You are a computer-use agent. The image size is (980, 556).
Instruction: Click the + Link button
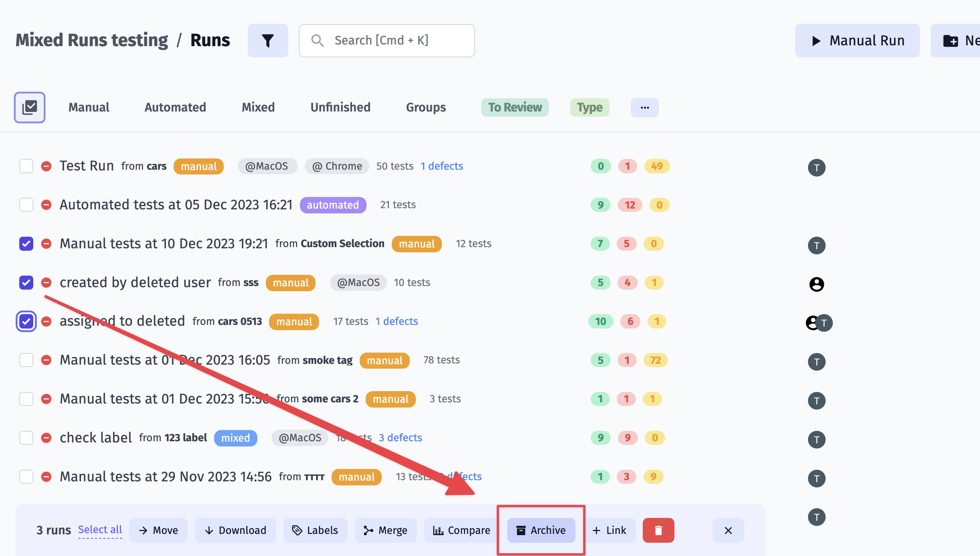pyautogui.click(x=609, y=530)
